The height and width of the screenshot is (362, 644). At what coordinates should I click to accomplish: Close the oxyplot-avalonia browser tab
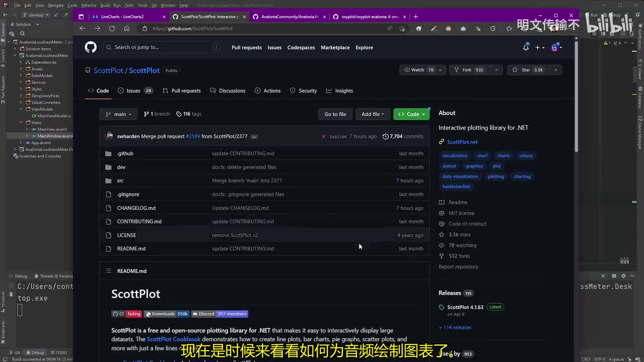point(406,17)
